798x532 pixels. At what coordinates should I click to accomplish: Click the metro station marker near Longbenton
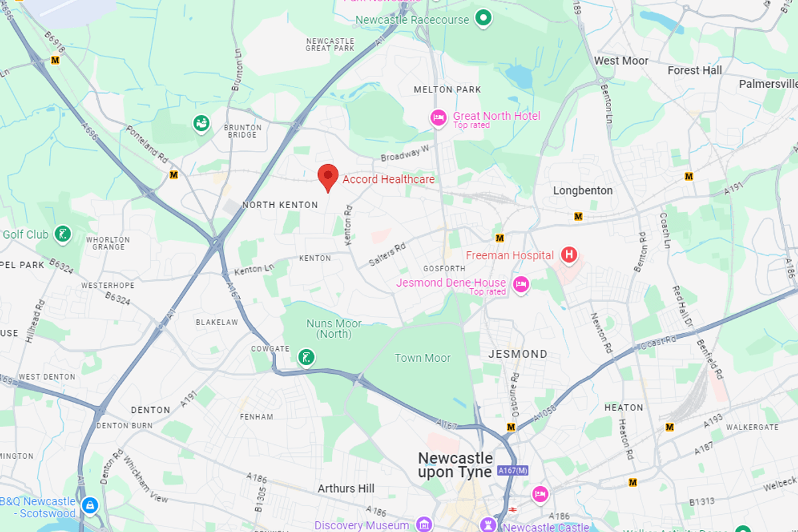tap(579, 216)
